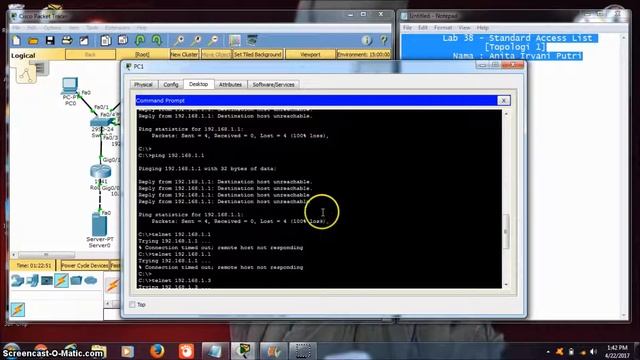The image size is (640, 360).
Task: Open the Software/Services tab in PC1
Action: (x=273, y=84)
